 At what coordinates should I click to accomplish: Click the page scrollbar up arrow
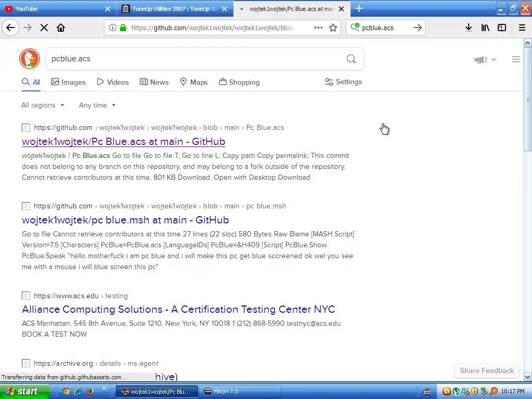tap(528, 43)
